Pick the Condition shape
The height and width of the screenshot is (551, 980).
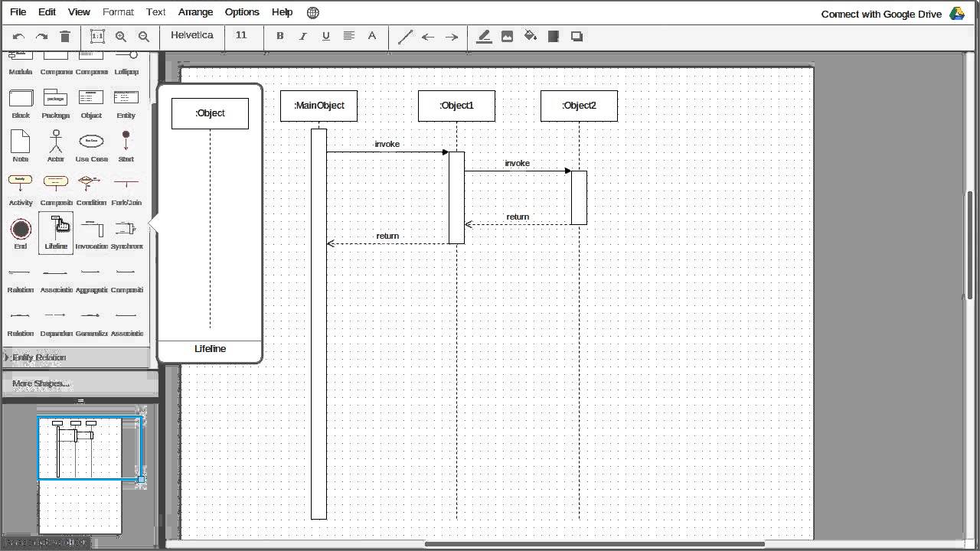[x=91, y=189]
